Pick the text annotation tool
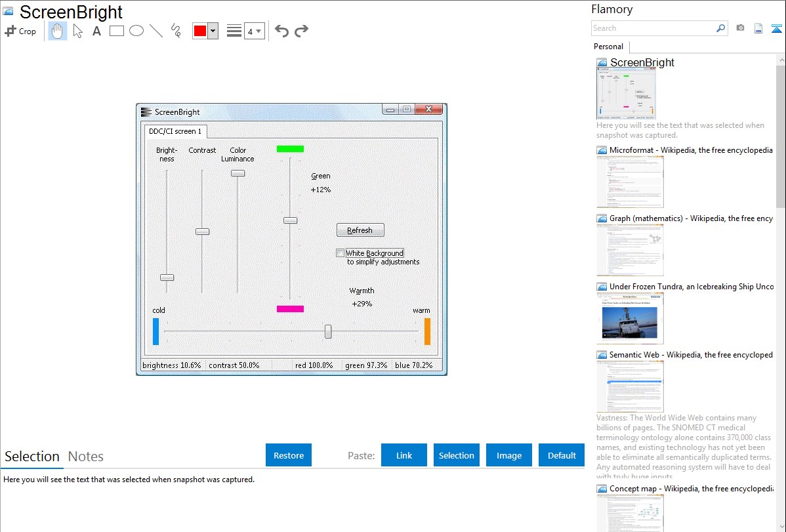Viewport: 786px width, 532px height. pyautogui.click(x=96, y=31)
